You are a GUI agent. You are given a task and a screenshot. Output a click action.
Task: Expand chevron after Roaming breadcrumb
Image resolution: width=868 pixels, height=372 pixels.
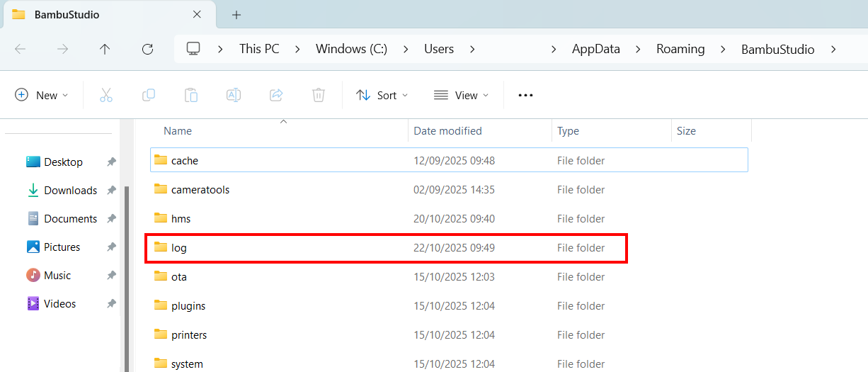(724, 49)
